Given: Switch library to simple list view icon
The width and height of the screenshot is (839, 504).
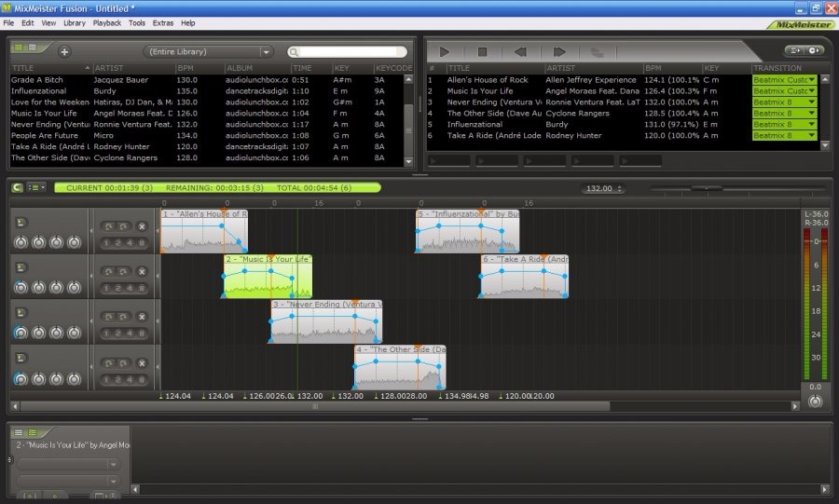Looking at the screenshot, I should (x=19, y=48).
